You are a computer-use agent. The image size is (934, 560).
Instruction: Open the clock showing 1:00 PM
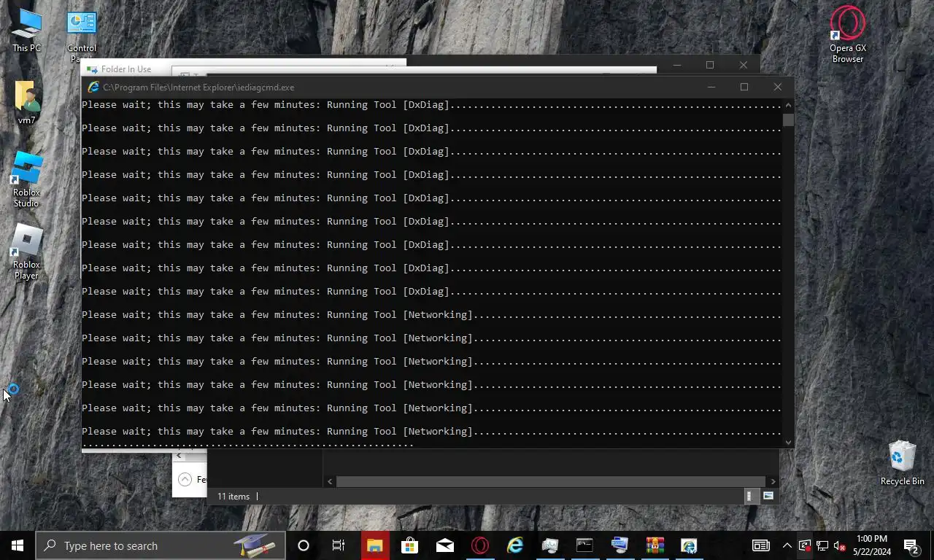(872, 545)
